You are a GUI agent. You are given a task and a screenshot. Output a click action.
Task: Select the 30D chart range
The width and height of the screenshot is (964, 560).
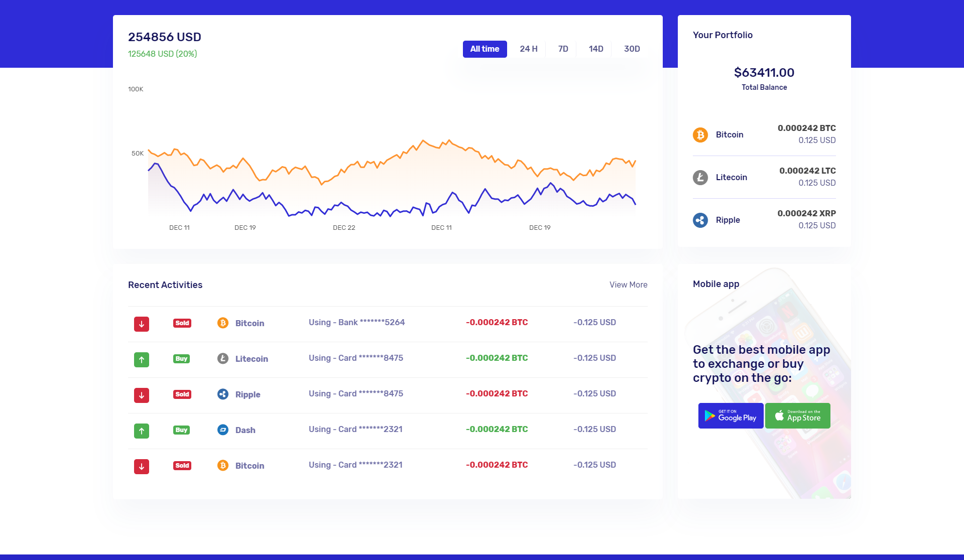point(632,49)
